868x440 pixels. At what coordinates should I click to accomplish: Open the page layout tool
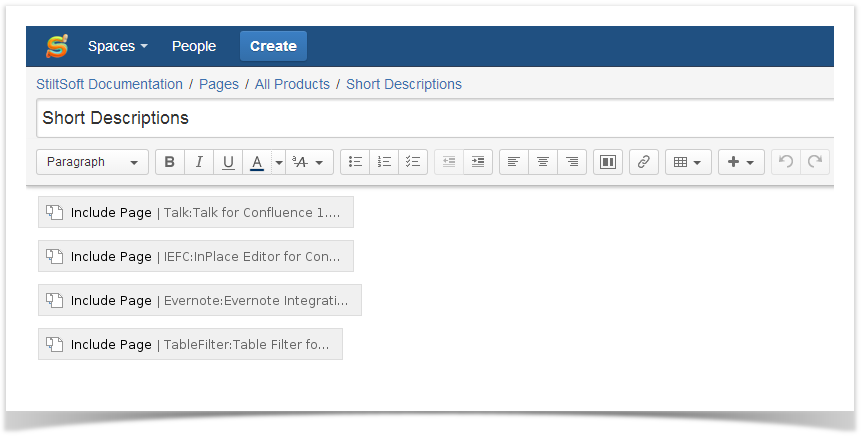pos(608,162)
